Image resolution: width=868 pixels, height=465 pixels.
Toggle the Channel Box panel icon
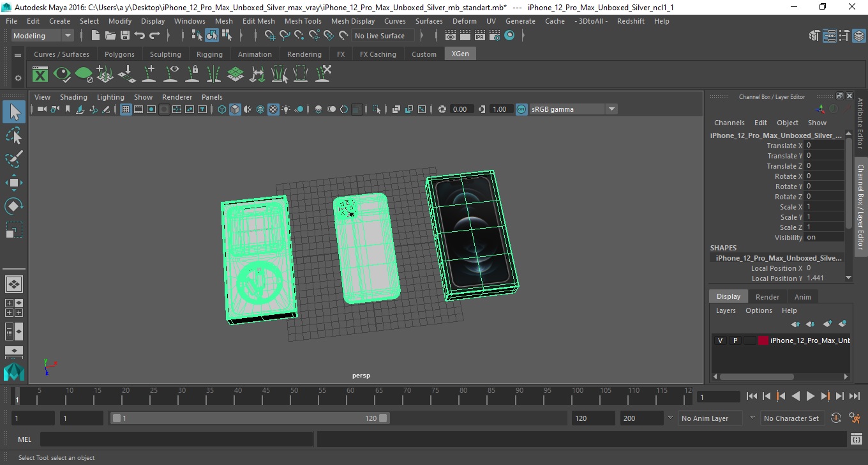pyautogui.click(x=858, y=36)
